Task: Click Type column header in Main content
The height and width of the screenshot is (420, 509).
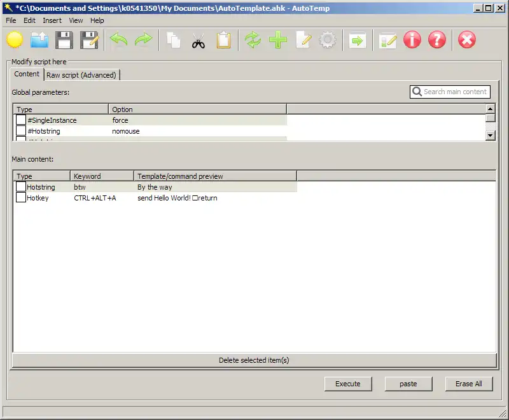Action: 41,176
